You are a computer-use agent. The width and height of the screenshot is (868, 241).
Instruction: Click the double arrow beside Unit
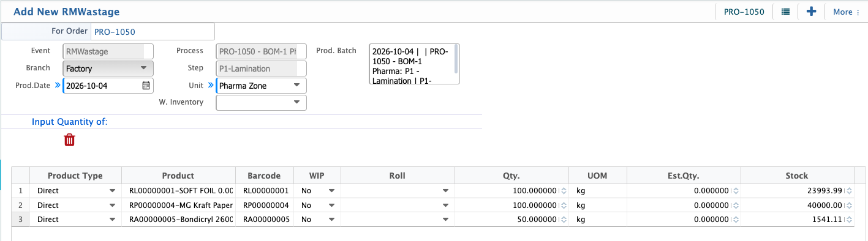coord(211,85)
